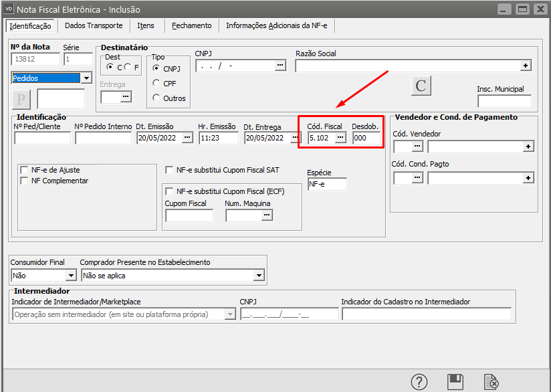
Task: Click the help question mark icon
Action: (419, 382)
